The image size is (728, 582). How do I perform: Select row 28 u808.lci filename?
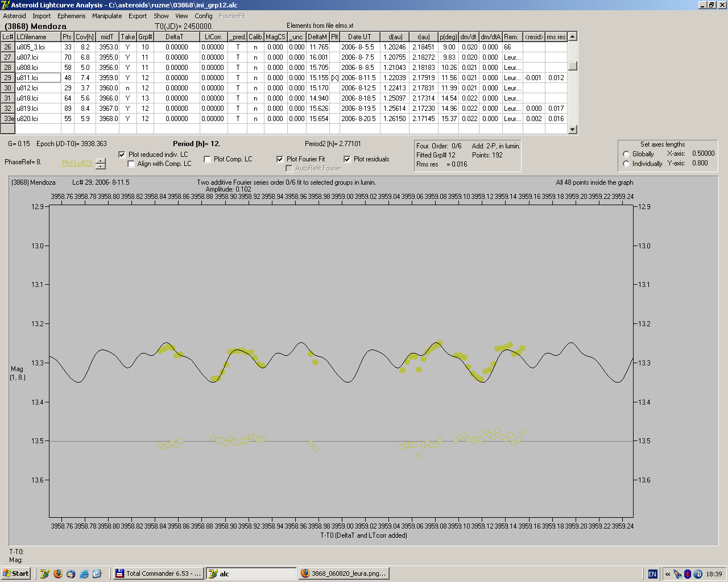tap(38, 68)
